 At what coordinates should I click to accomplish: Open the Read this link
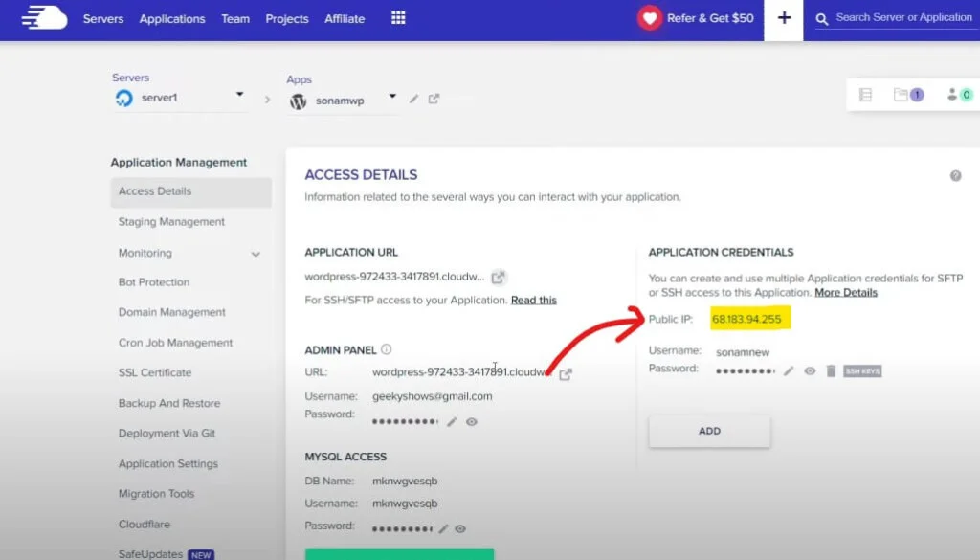(534, 300)
